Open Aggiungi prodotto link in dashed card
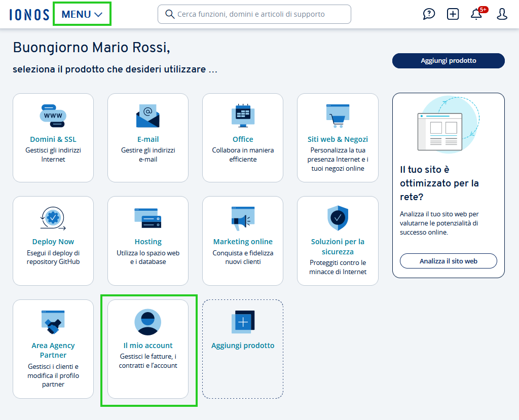 pos(243,346)
